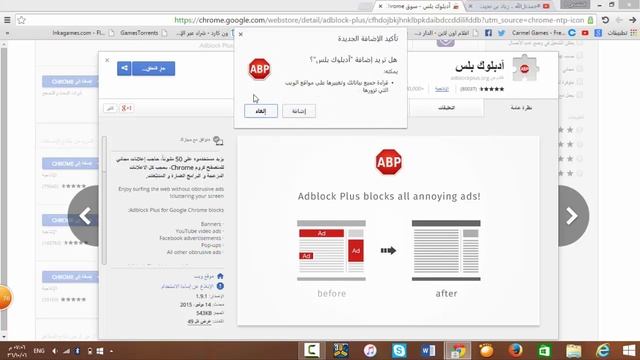Click the green padlock in the address bar
This screenshot has width=640, height=360.
tap(591, 20)
